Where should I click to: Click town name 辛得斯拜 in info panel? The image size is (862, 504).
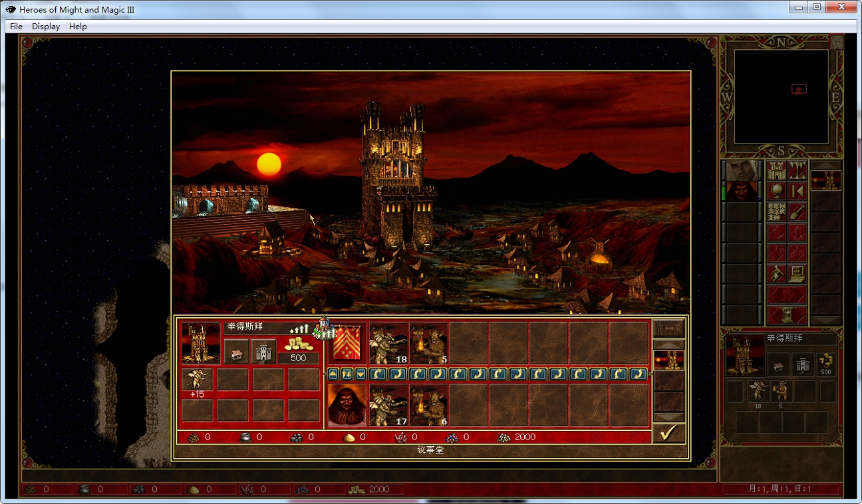click(x=785, y=338)
